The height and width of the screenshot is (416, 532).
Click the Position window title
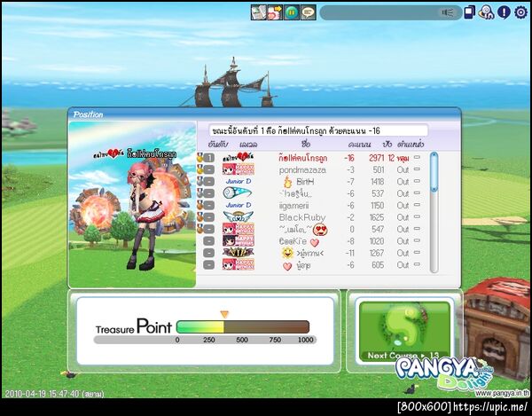88,114
